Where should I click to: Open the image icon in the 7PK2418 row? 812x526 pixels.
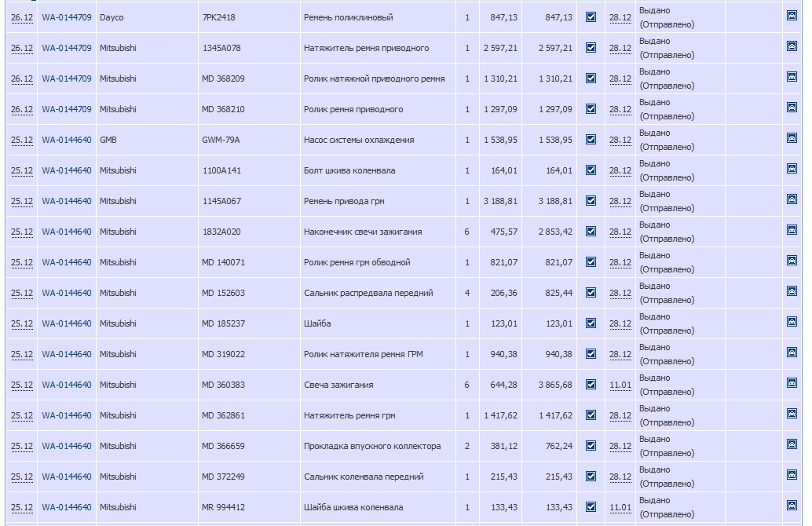(792, 16)
